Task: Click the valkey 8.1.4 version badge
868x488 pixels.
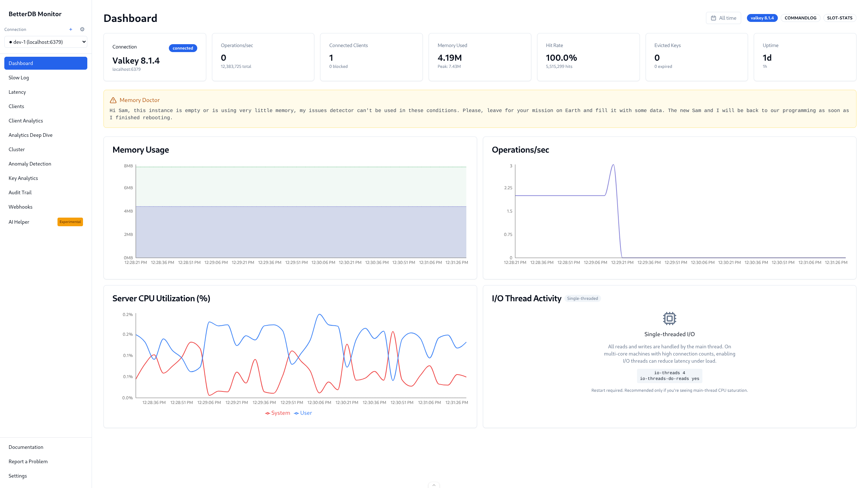Action: point(762,18)
